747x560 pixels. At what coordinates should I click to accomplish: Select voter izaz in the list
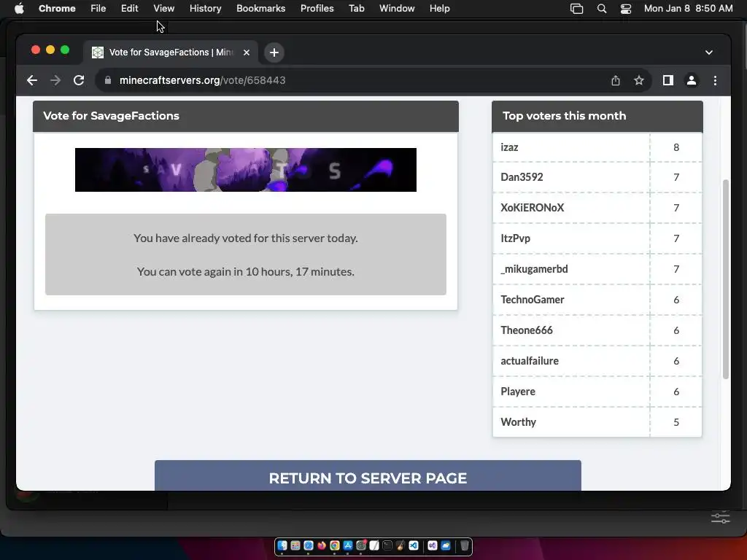[x=509, y=147]
